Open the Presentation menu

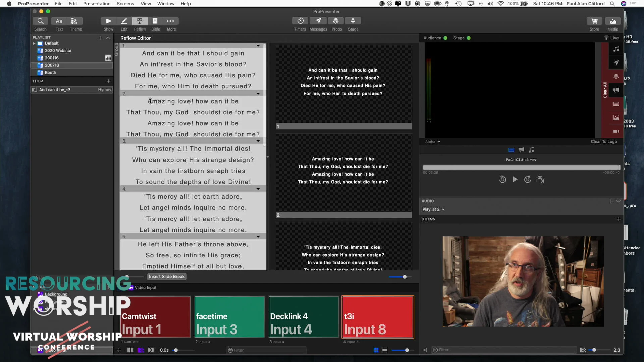(97, 4)
